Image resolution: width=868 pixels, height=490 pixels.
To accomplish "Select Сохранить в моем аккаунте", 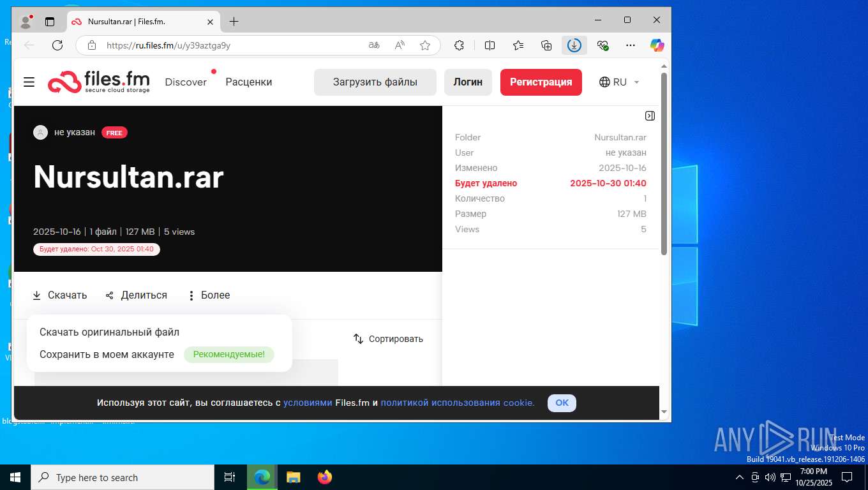I will [107, 355].
